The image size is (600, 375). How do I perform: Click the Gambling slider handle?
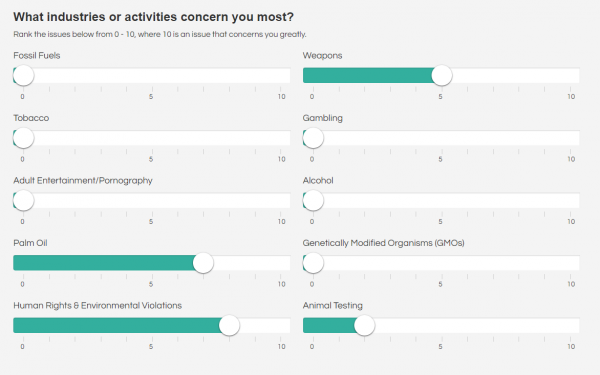point(313,138)
